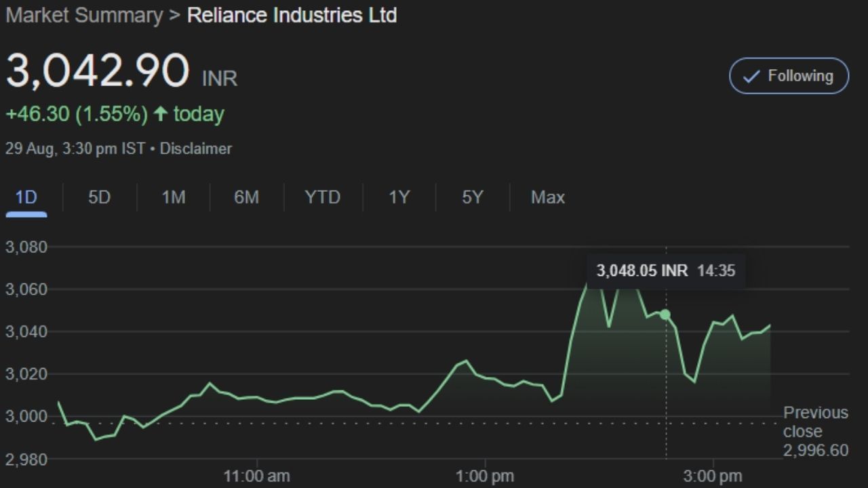The height and width of the screenshot is (488, 868).
Task: Switch to the 1Y time range tab
Action: tap(399, 197)
